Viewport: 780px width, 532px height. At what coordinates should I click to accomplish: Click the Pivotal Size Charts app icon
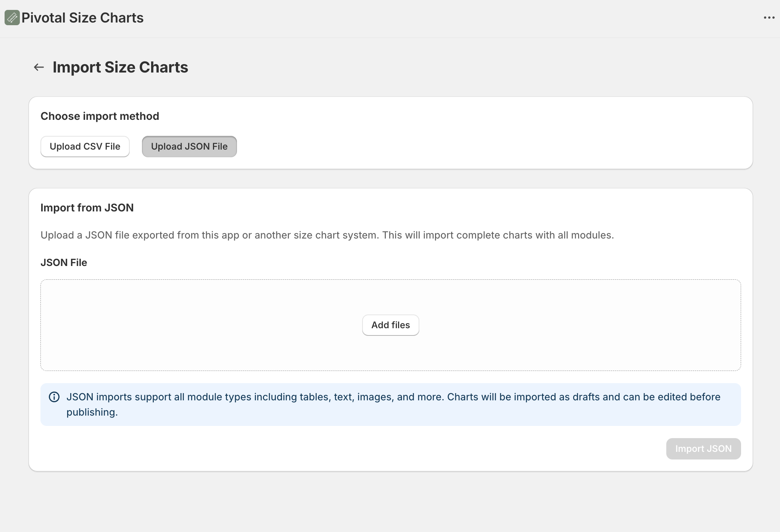coord(12,18)
